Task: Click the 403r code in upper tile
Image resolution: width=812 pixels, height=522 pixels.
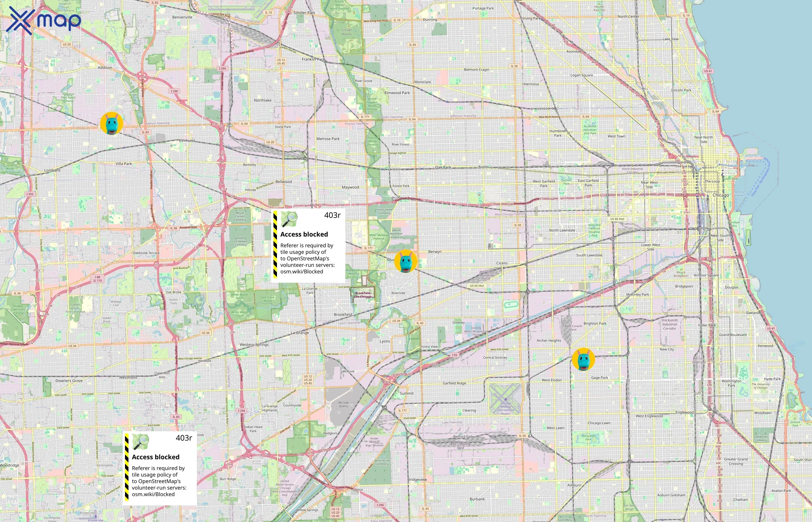Action: tap(332, 215)
